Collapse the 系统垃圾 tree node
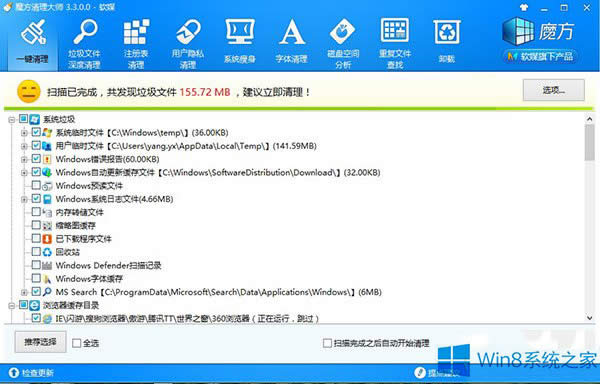 pyautogui.click(x=11, y=120)
